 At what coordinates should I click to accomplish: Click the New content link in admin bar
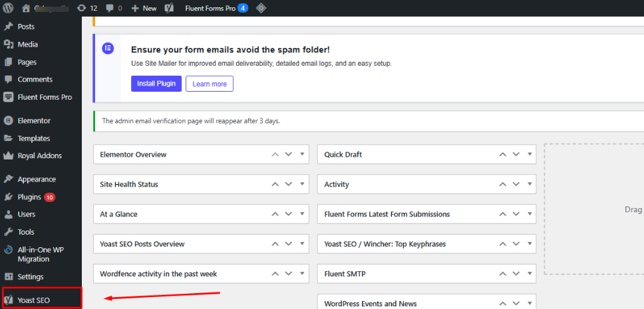tap(144, 8)
